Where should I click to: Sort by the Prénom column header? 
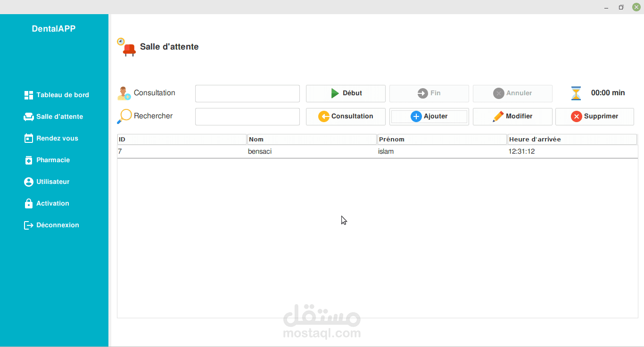click(x=442, y=140)
